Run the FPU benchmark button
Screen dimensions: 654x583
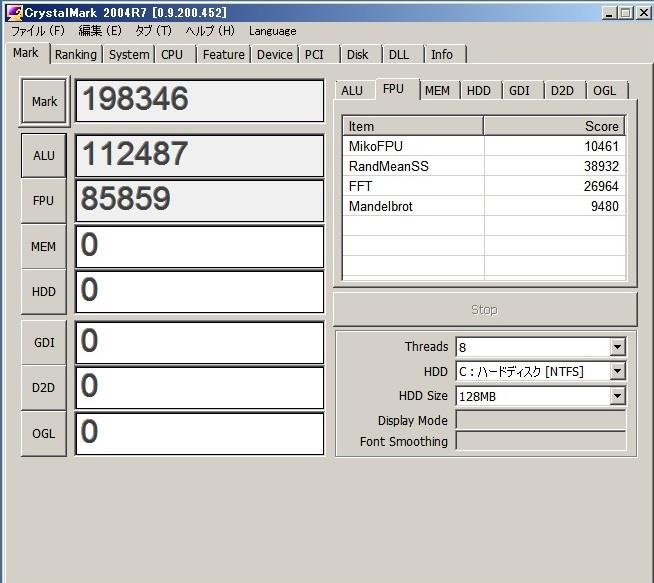click(44, 201)
